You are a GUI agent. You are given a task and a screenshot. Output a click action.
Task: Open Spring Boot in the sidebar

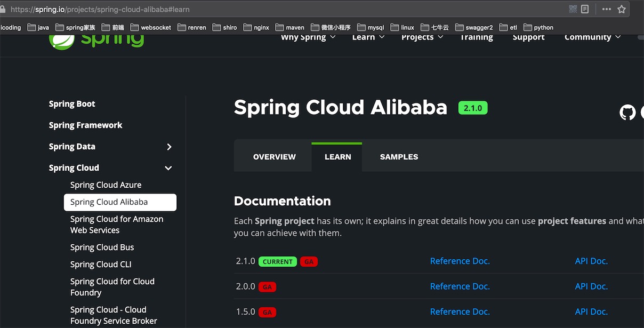[72, 104]
